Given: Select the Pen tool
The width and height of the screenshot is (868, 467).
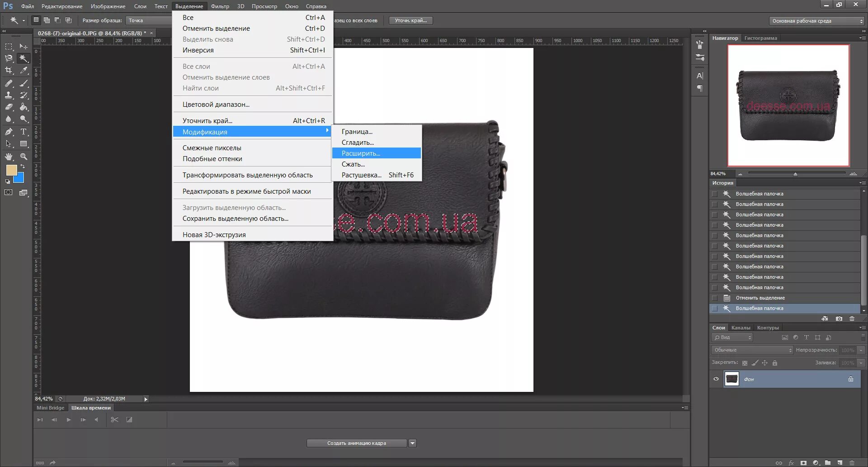Looking at the screenshot, I should coord(9,132).
